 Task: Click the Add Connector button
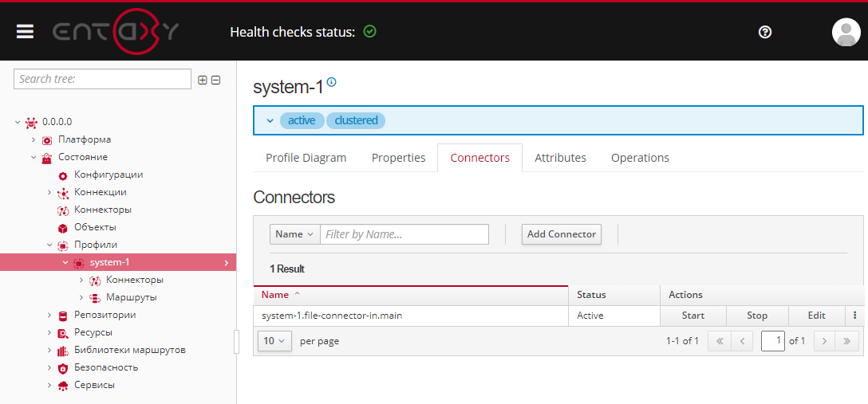tap(562, 234)
